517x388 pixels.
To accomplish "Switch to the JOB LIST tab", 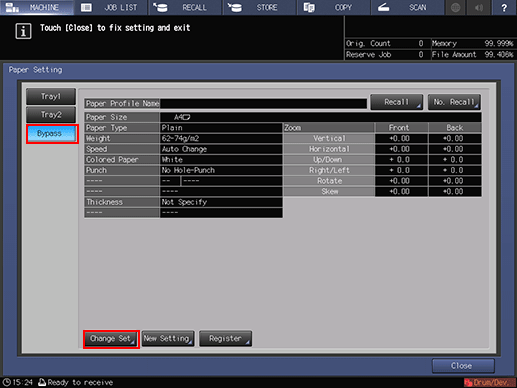I will click(x=111, y=7).
